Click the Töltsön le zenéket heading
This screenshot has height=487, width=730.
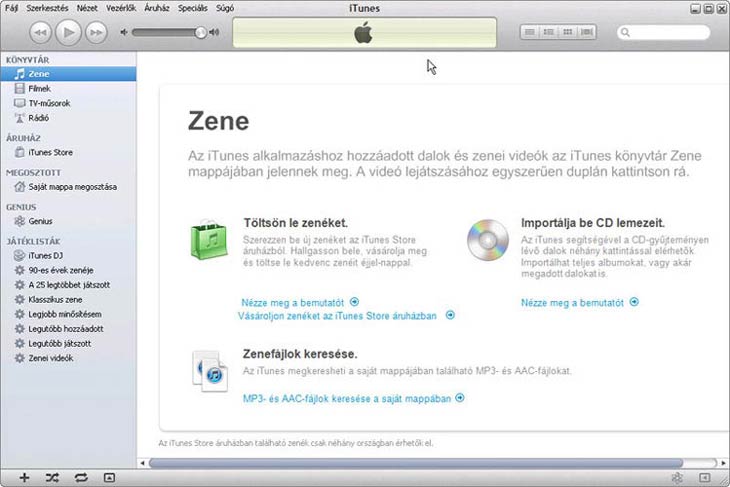(x=296, y=223)
